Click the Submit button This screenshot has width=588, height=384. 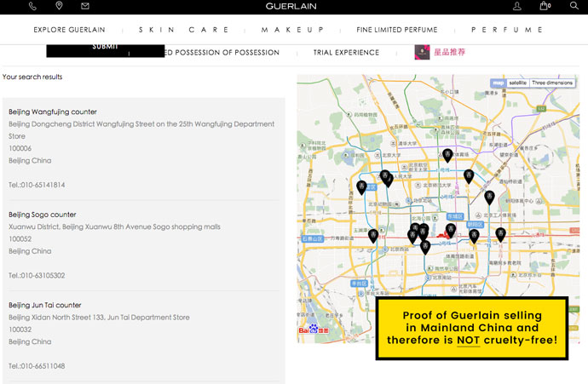click(x=106, y=50)
